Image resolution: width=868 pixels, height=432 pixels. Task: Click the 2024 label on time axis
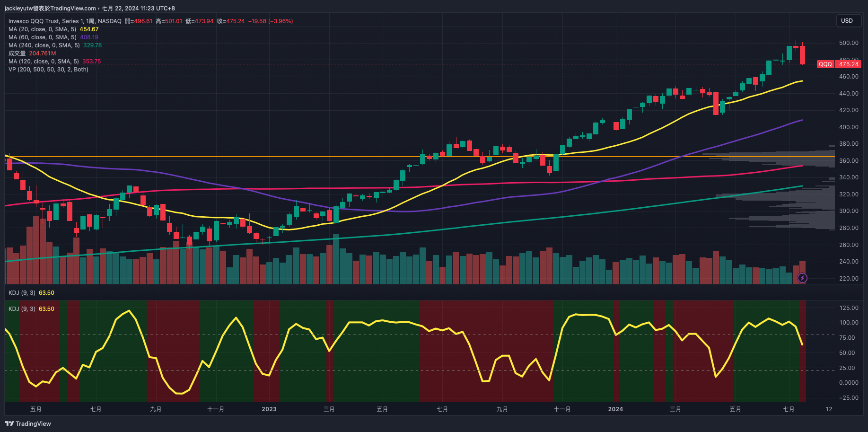(615, 409)
